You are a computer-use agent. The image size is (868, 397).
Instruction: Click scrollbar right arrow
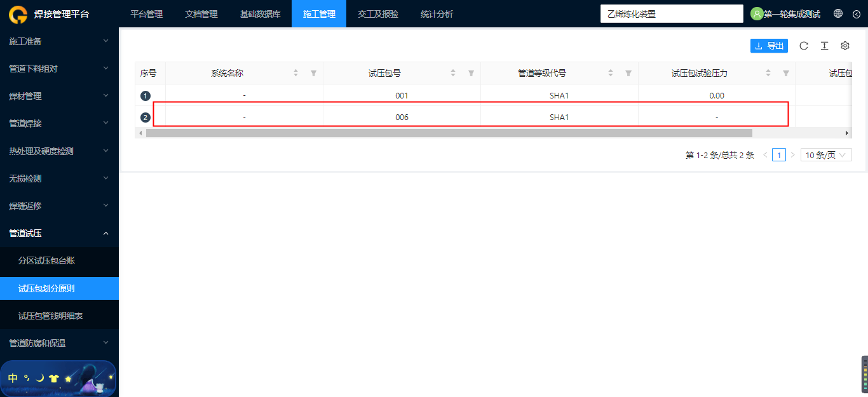pos(847,133)
